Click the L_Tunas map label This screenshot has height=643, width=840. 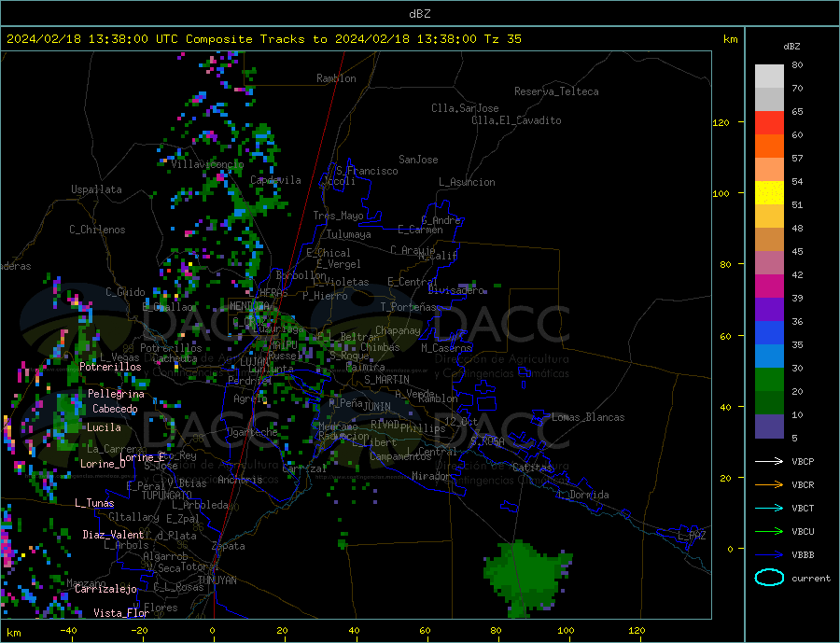[94, 503]
